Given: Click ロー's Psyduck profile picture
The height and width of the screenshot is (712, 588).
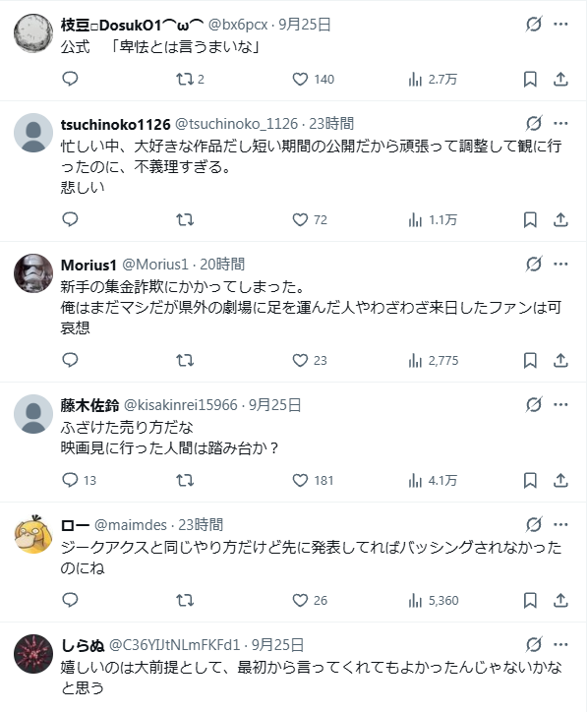Looking at the screenshot, I should [33, 534].
